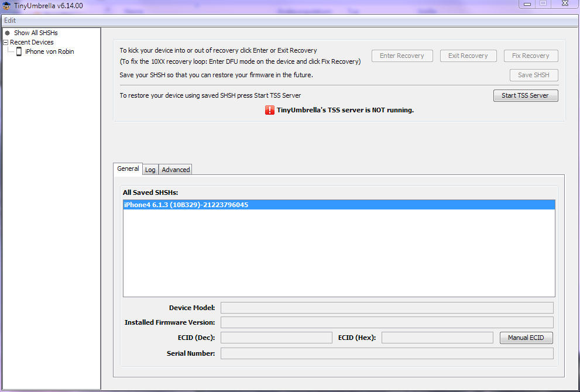Click the 'All Saved SHSHs:' heading
Image resolution: width=580 pixels, height=392 pixels.
[150, 192]
